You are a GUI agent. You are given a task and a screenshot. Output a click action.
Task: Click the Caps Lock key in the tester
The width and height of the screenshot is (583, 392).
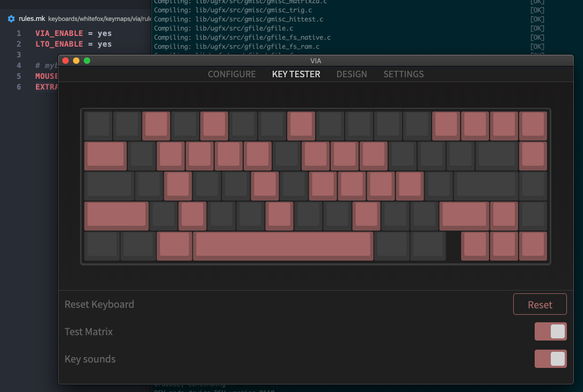coord(108,186)
